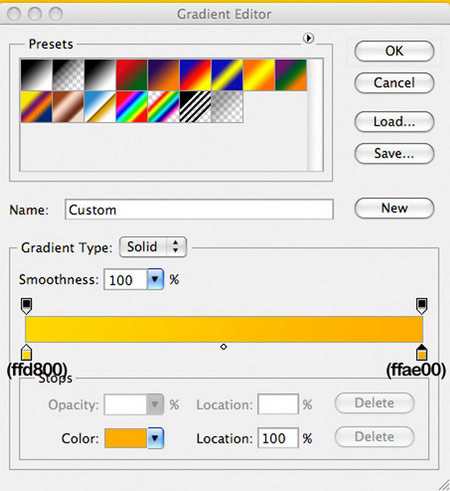Select the left opacity stop above gradient
Viewport: 450px width, 491px height.
click(x=26, y=306)
